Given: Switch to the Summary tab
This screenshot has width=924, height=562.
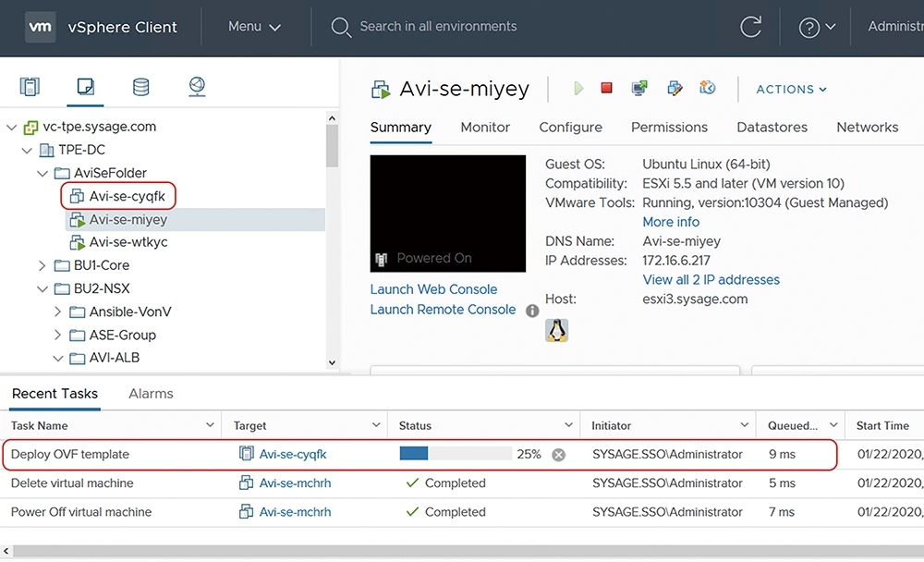Looking at the screenshot, I should tap(401, 128).
